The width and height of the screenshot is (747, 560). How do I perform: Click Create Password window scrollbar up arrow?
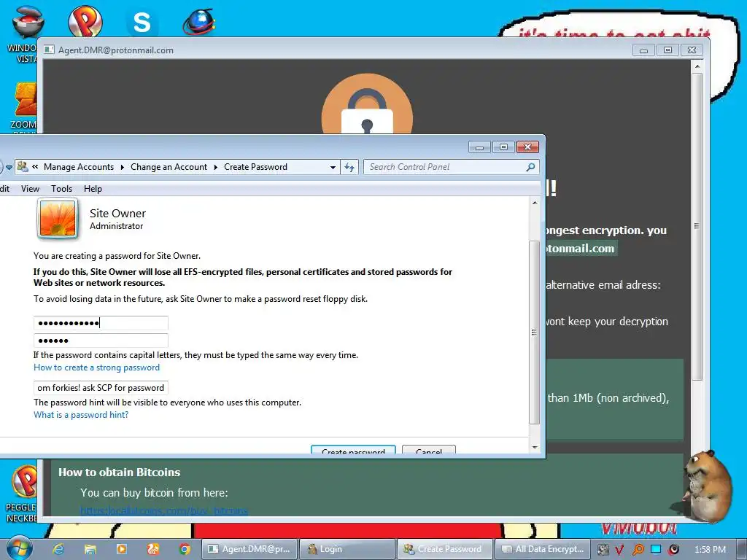tap(535, 203)
